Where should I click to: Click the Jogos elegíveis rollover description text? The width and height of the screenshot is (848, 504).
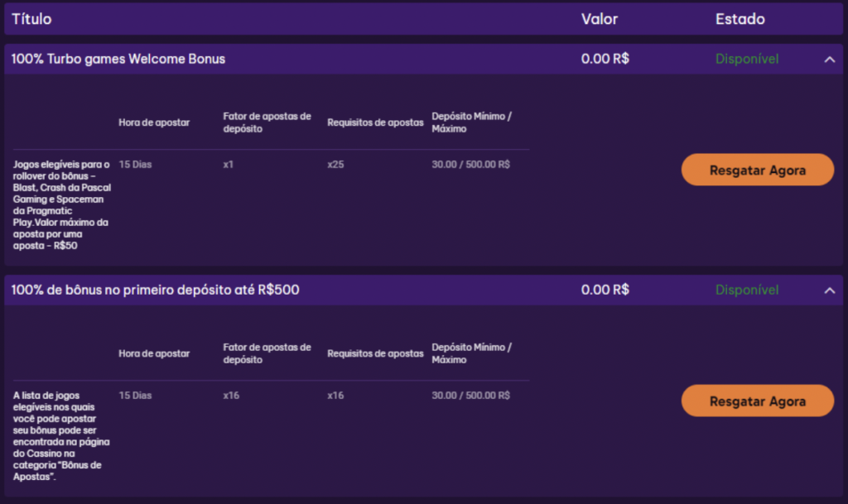click(62, 204)
